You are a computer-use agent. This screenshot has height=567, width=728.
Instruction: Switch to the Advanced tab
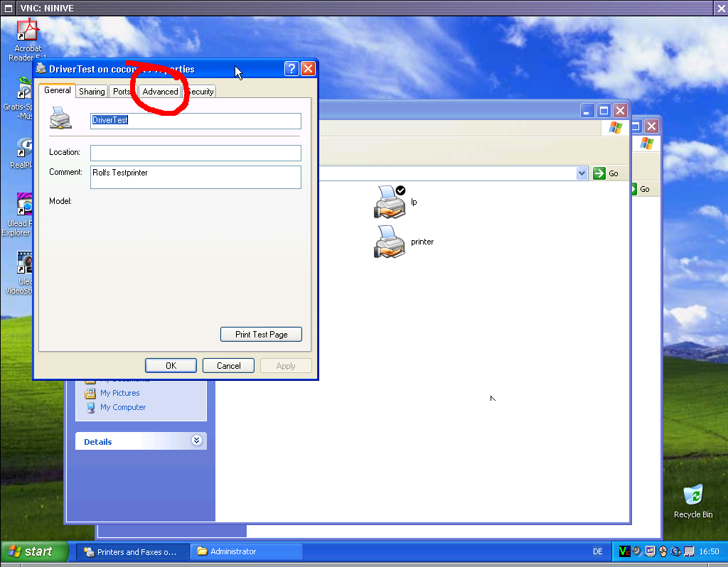(160, 92)
